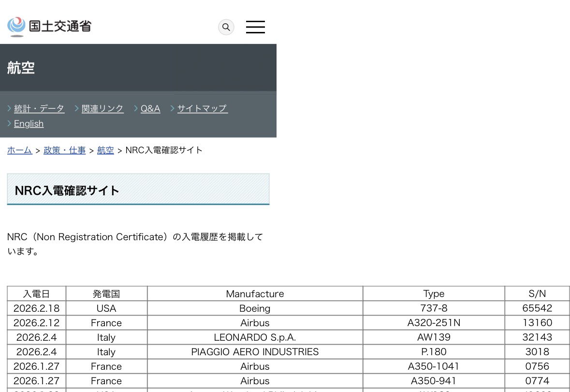The height and width of the screenshot is (392, 570).
Task: Select the A350-1041 type cell
Action: pos(434,366)
